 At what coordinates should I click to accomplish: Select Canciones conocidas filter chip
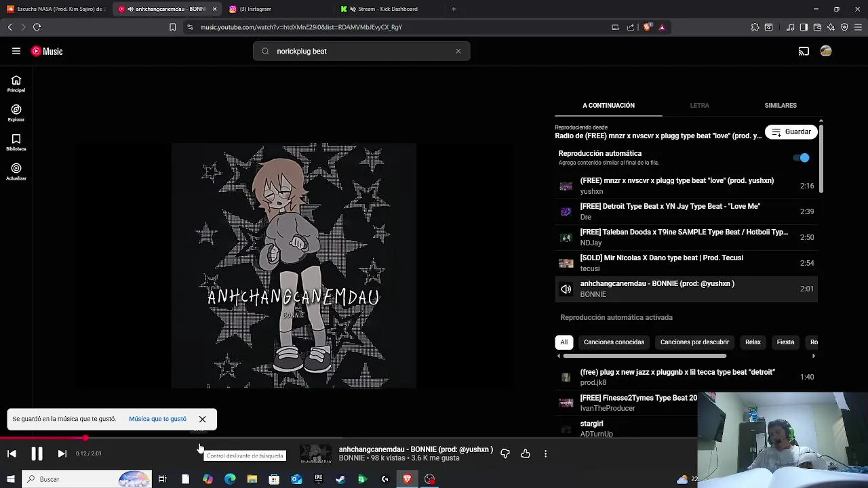tap(614, 342)
